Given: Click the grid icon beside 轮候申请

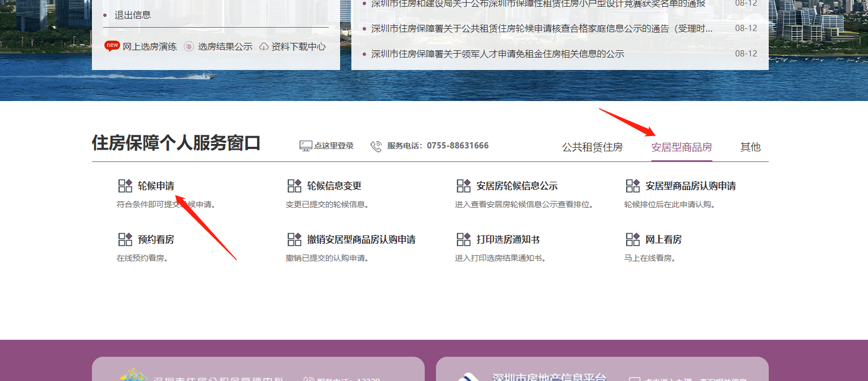Looking at the screenshot, I should 125,186.
